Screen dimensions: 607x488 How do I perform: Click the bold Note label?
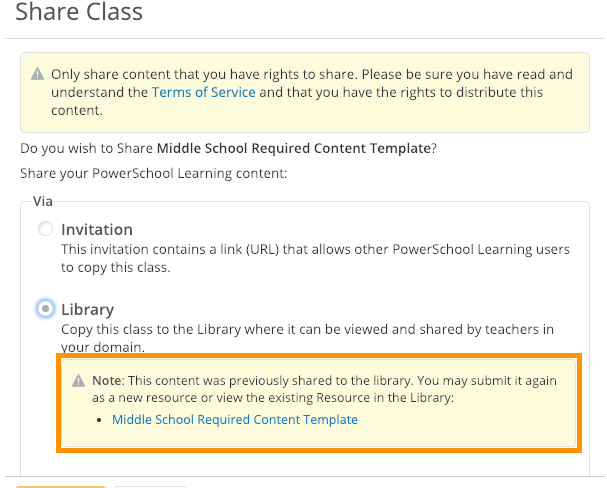(109, 382)
